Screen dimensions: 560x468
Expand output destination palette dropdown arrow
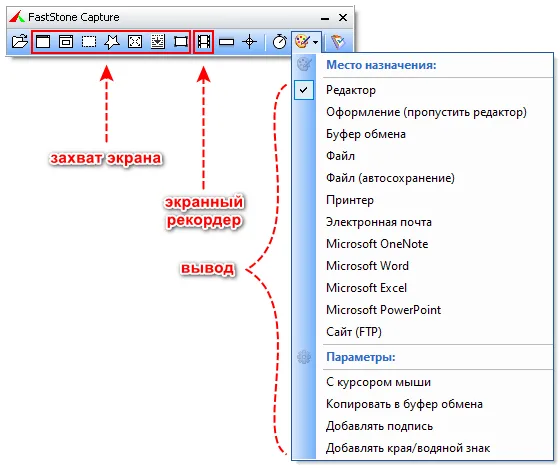coord(315,42)
